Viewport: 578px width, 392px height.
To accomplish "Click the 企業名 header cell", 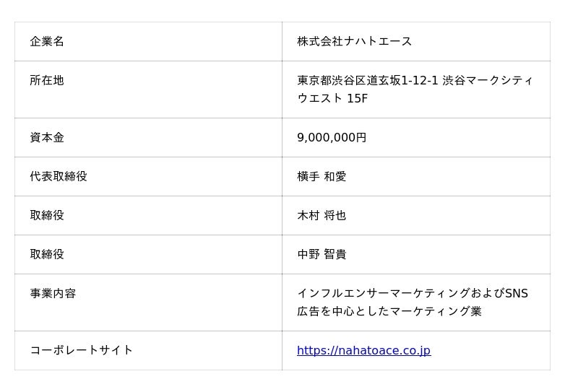I will [x=47, y=42].
